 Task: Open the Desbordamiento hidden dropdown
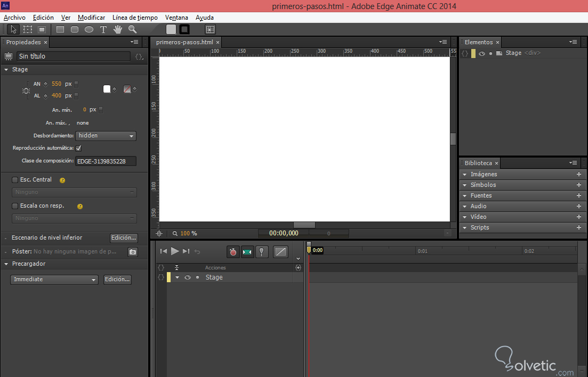(x=106, y=136)
